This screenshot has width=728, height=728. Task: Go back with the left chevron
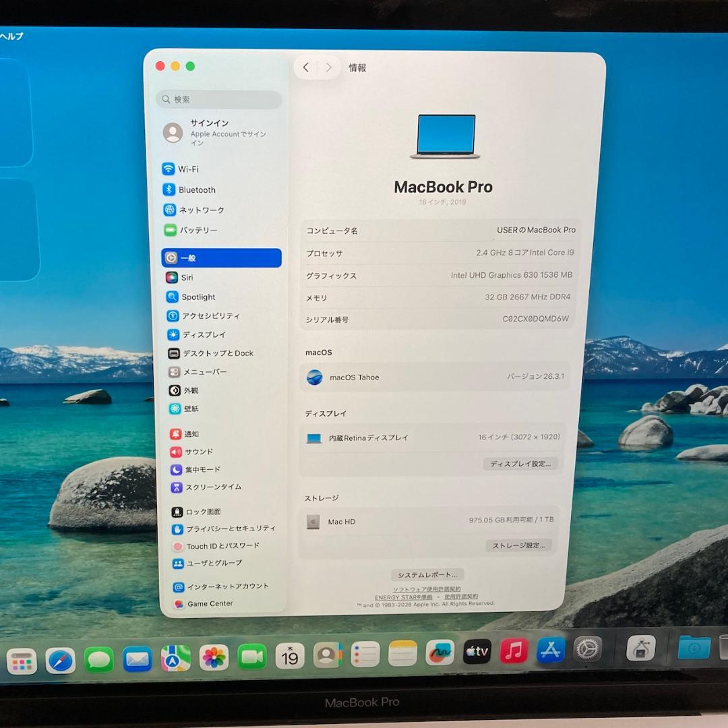(306, 68)
